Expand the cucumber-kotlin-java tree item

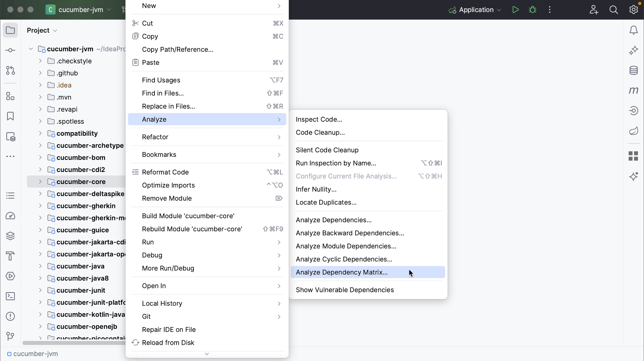40,315
